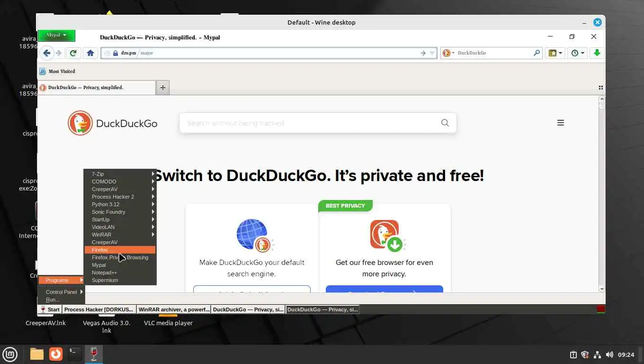Click the padlock icon in the address bar
The image size is (644, 364).
[115, 53]
